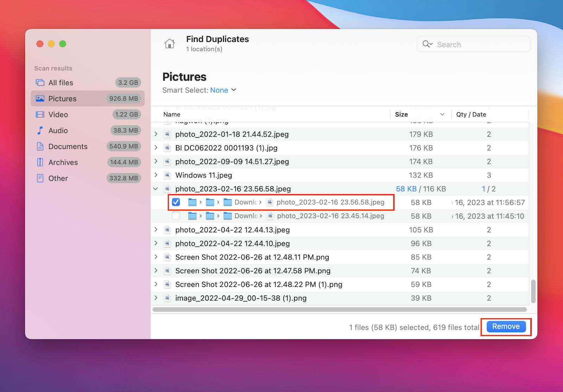
Task: Click file icon of image_2022-04-29_00-15-38 (1).png
Action: tap(167, 298)
